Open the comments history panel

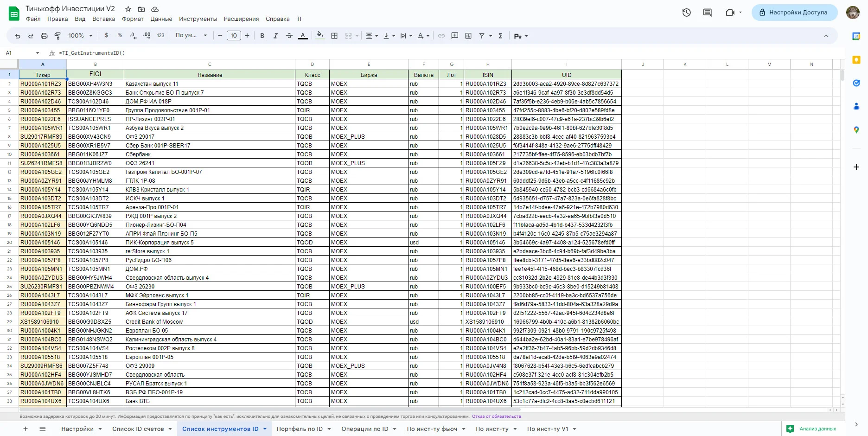[708, 13]
